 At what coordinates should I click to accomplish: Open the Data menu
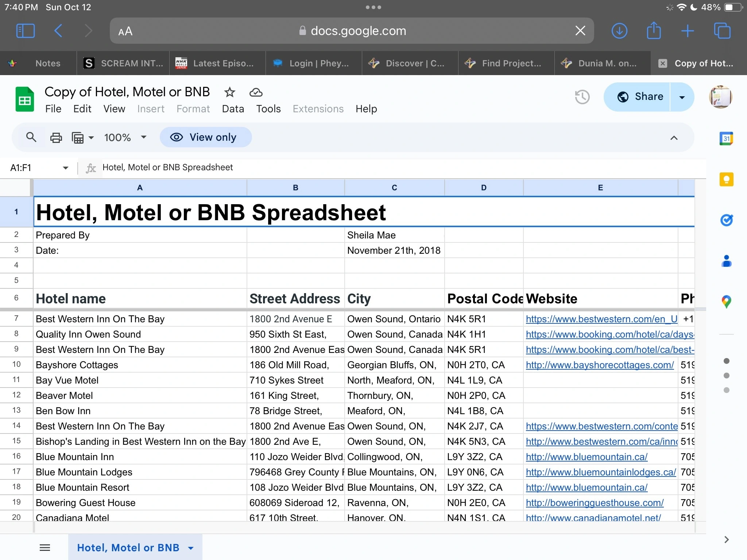click(x=233, y=109)
